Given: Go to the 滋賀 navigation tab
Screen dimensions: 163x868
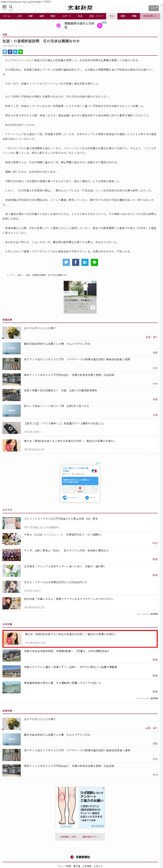Looking at the screenshot, I should [42, 16].
